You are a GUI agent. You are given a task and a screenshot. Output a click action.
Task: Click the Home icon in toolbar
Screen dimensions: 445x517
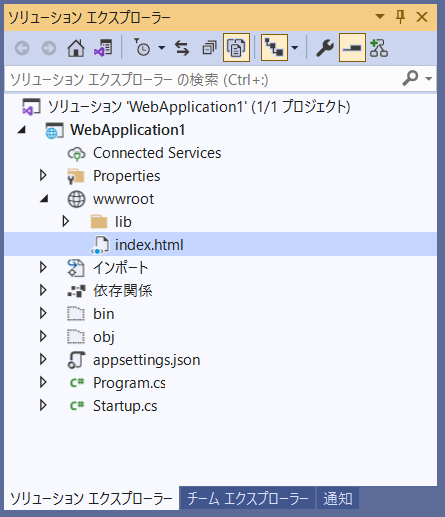point(76,49)
